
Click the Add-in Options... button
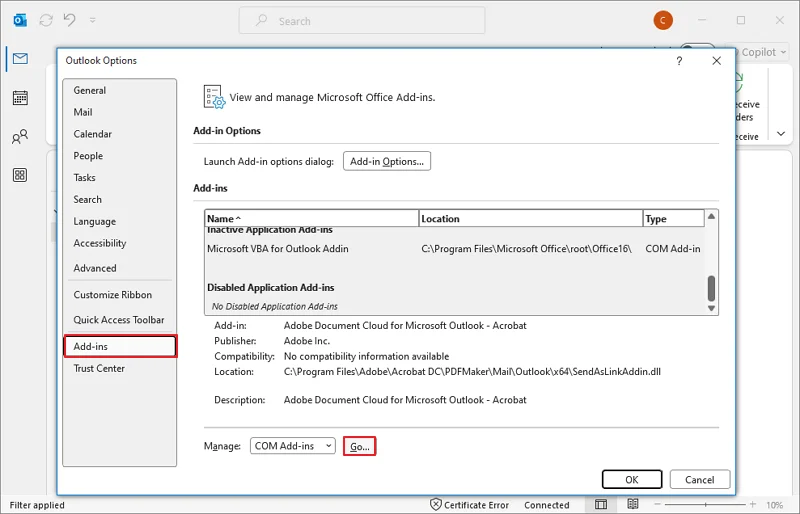click(x=387, y=161)
